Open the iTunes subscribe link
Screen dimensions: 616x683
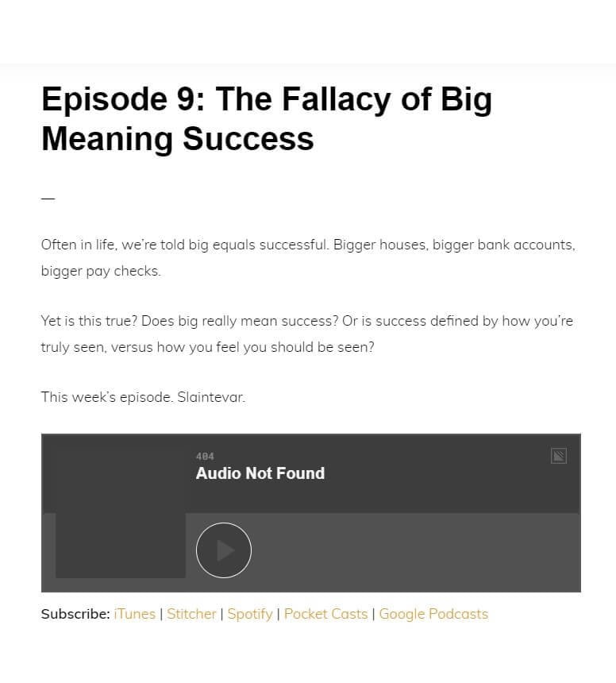point(134,614)
